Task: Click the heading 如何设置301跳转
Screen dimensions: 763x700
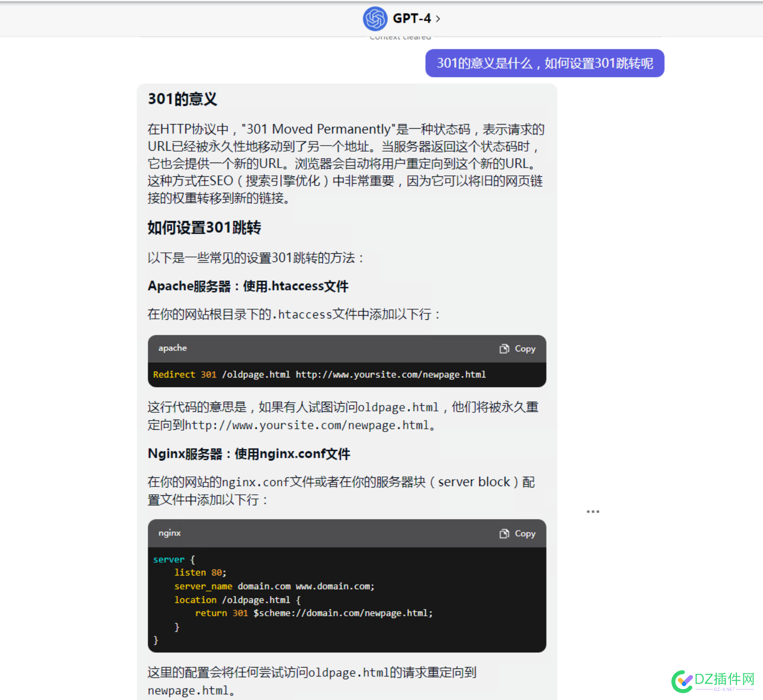Action: pos(204,228)
